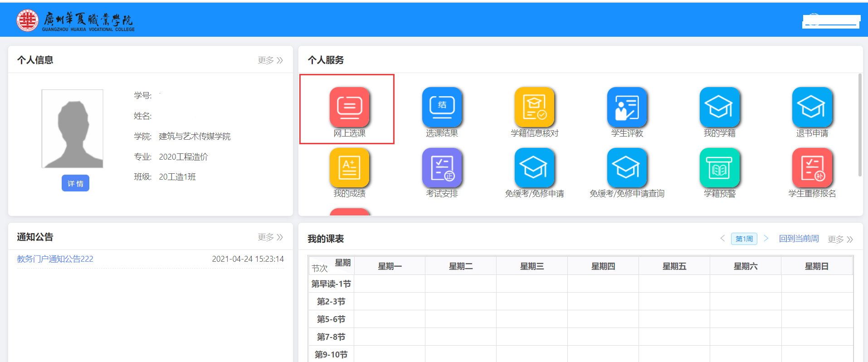The width and height of the screenshot is (868, 362).
Task: Click the 详情 button under the photo
Action: (75, 183)
